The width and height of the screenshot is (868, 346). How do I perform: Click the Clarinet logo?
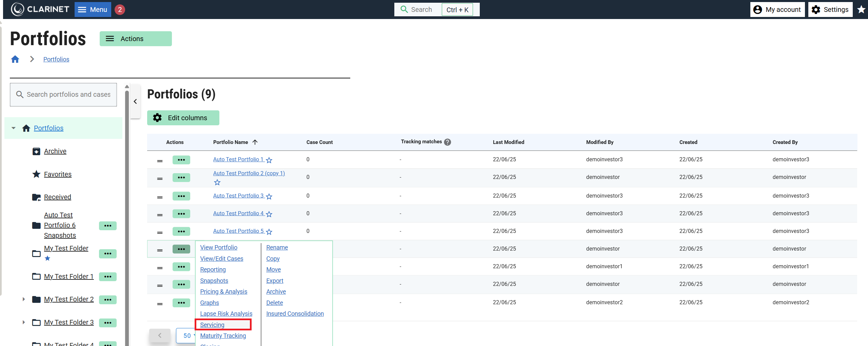click(40, 10)
